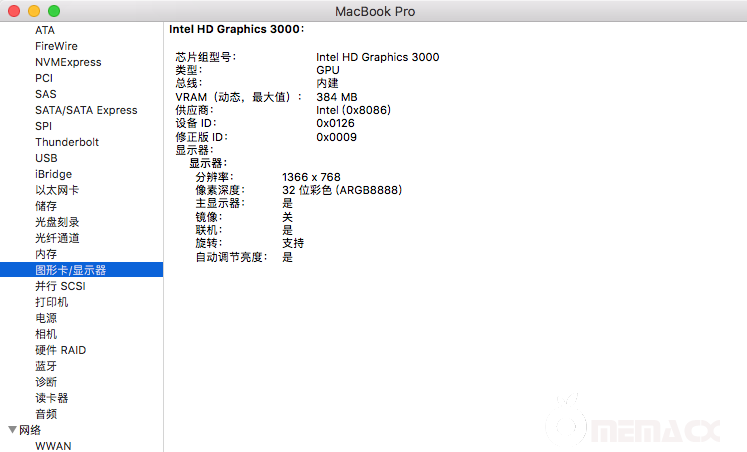Click the MacBook Pro window title

(x=375, y=11)
